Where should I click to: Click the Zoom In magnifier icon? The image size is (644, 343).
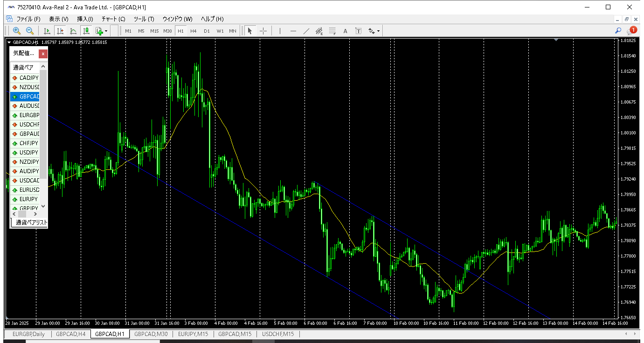17,31
